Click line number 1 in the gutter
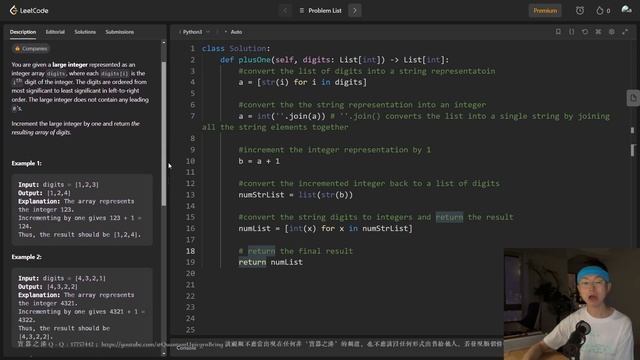The image size is (640, 360). pyautogui.click(x=192, y=49)
